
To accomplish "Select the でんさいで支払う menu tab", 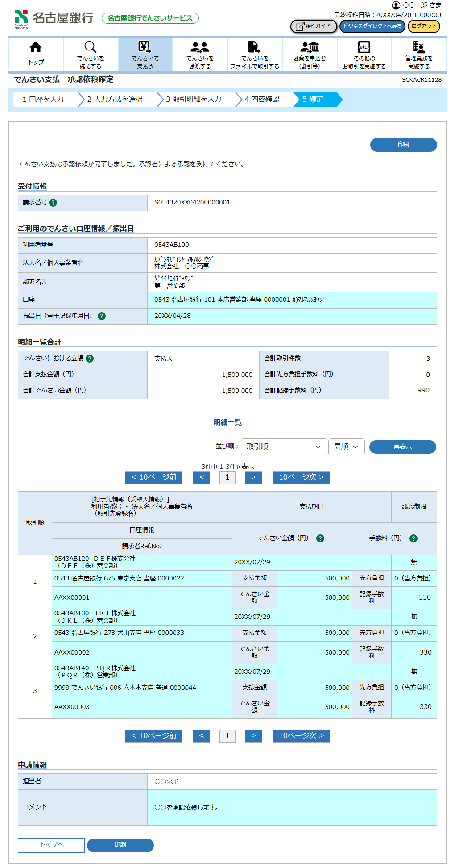I will [x=145, y=54].
